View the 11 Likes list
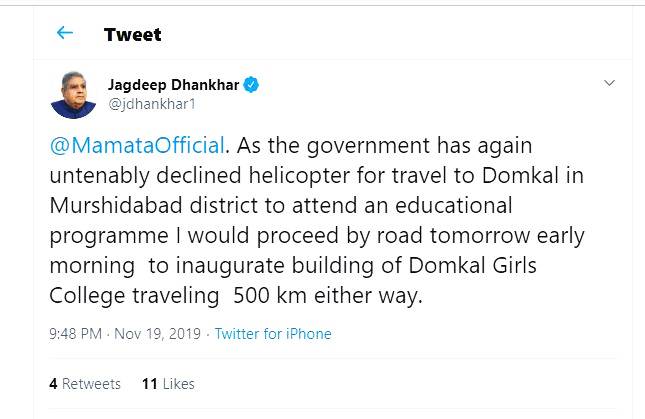Viewport: 645px width, 419px height. coord(168,384)
